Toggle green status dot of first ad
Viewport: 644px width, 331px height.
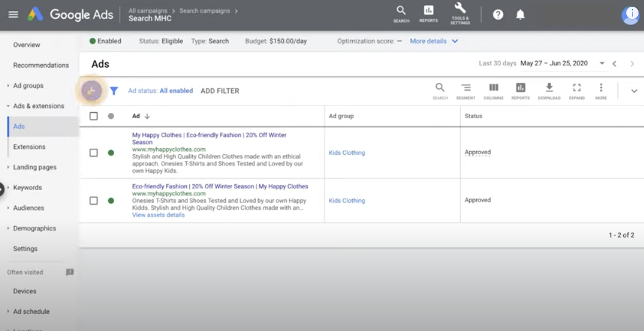(x=111, y=152)
